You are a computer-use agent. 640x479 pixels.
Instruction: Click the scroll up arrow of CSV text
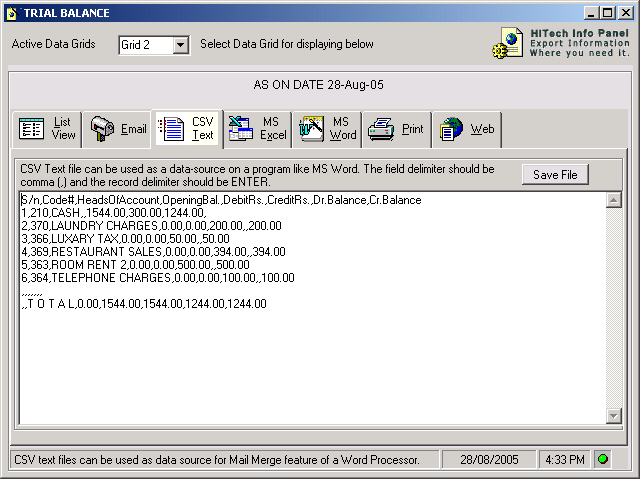pyautogui.click(x=613, y=200)
